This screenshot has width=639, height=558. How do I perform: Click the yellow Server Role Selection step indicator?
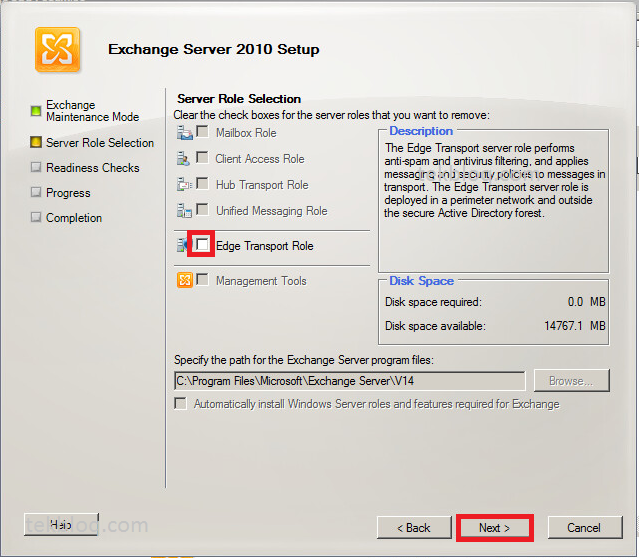point(36,142)
